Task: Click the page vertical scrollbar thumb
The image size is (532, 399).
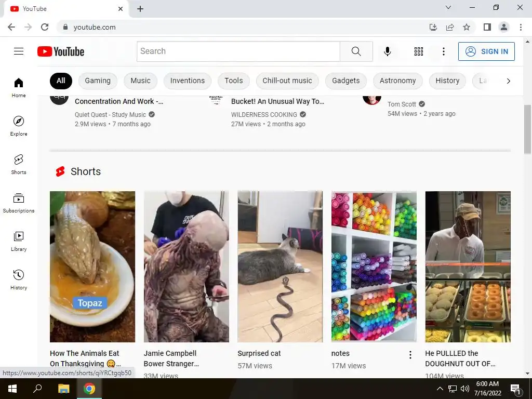Action: click(x=528, y=129)
